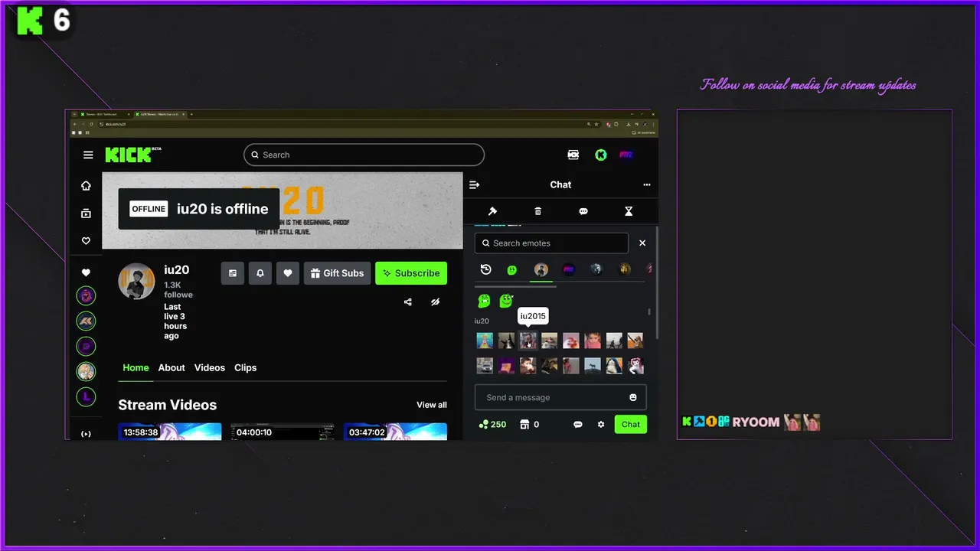This screenshot has height=551, width=980.
Task: Toggle the follow heart button for iu20
Action: pos(288,273)
